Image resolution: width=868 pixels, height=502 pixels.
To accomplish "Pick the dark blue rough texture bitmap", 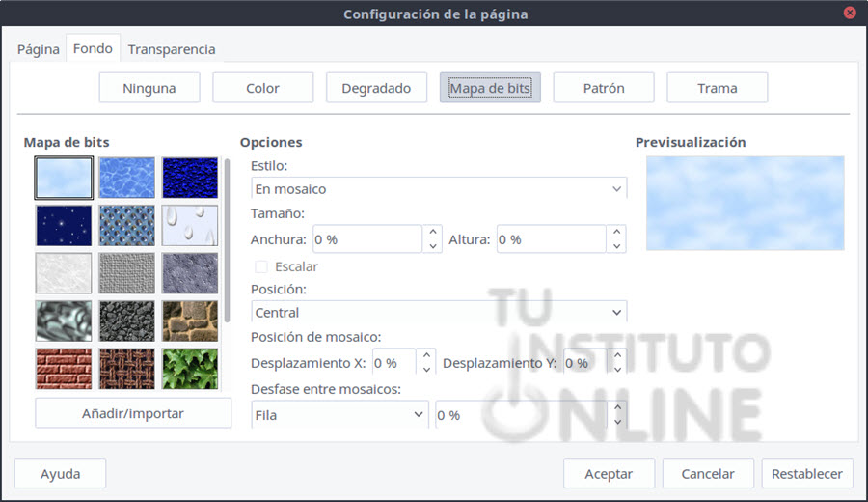I will pos(190,178).
